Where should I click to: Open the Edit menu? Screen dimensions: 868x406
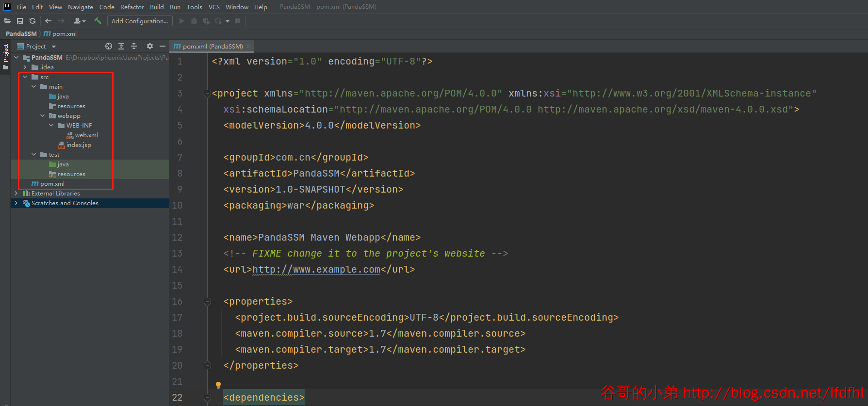[37, 7]
